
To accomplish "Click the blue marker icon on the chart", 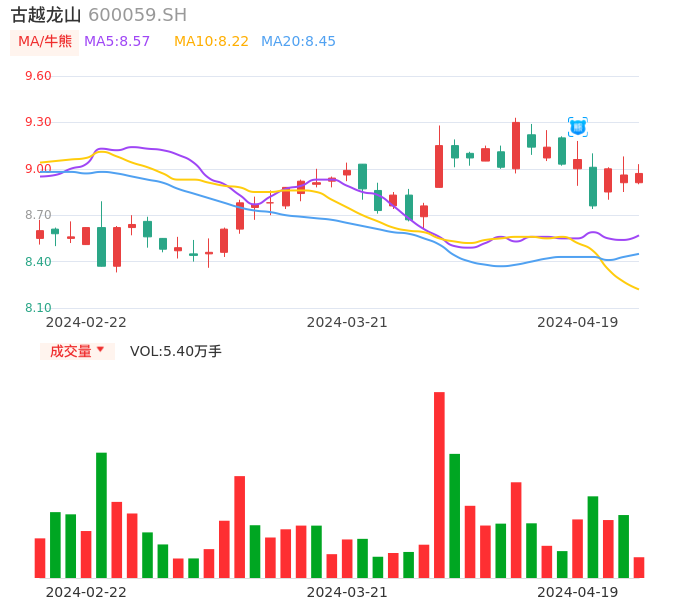I will pyautogui.click(x=578, y=127).
